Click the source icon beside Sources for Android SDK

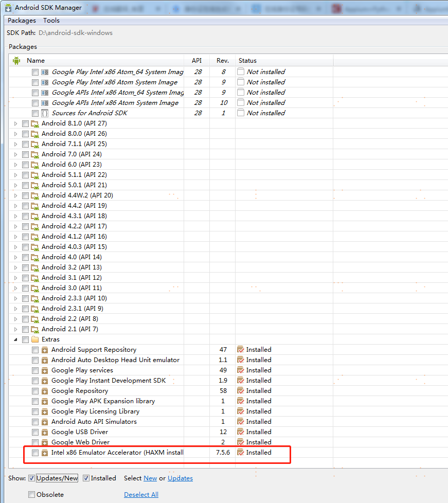pos(45,113)
